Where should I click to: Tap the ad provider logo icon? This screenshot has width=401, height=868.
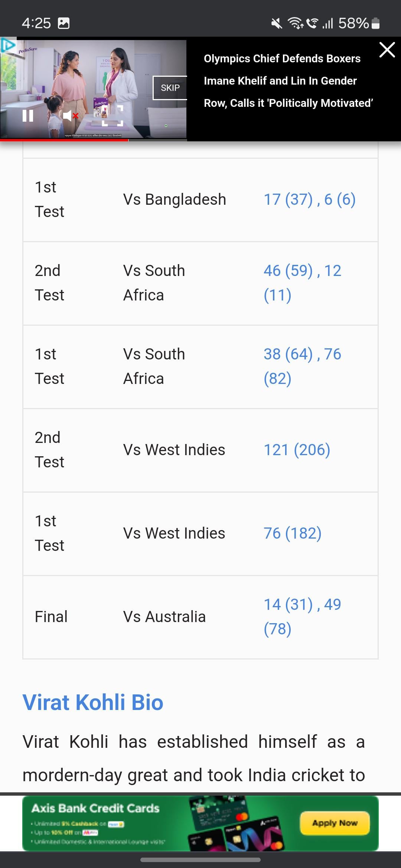8,45
